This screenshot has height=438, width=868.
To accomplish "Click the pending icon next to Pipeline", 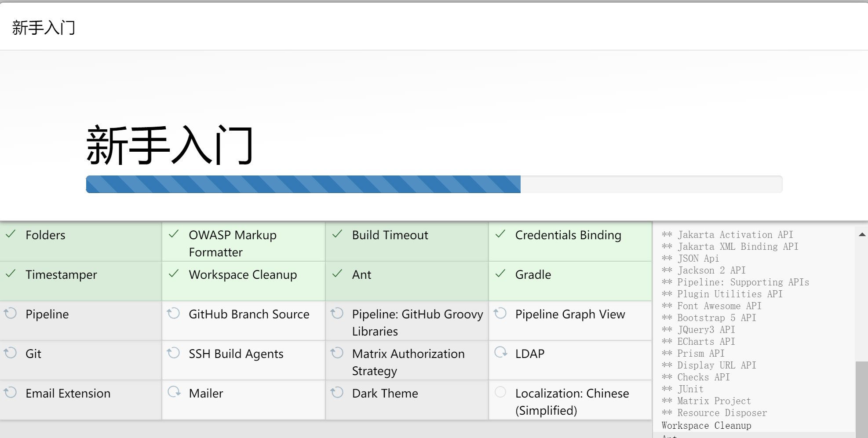I will (x=11, y=313).
